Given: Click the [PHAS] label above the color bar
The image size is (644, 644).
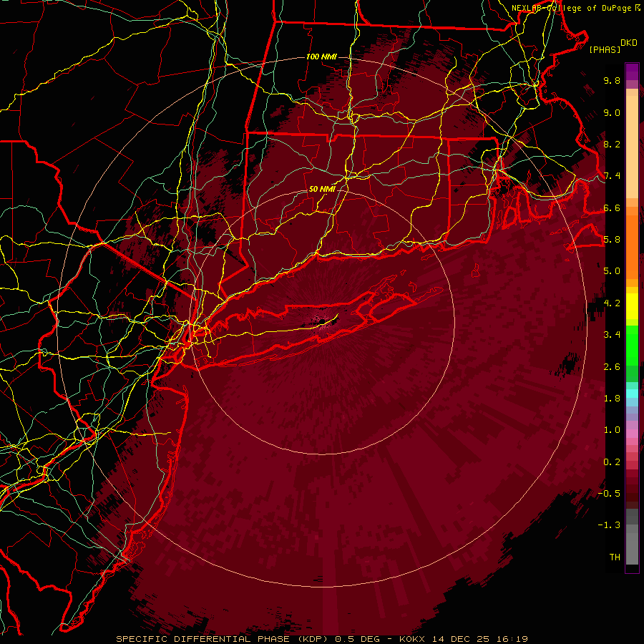Looking at the screenshot, I should tap(605, 49).
